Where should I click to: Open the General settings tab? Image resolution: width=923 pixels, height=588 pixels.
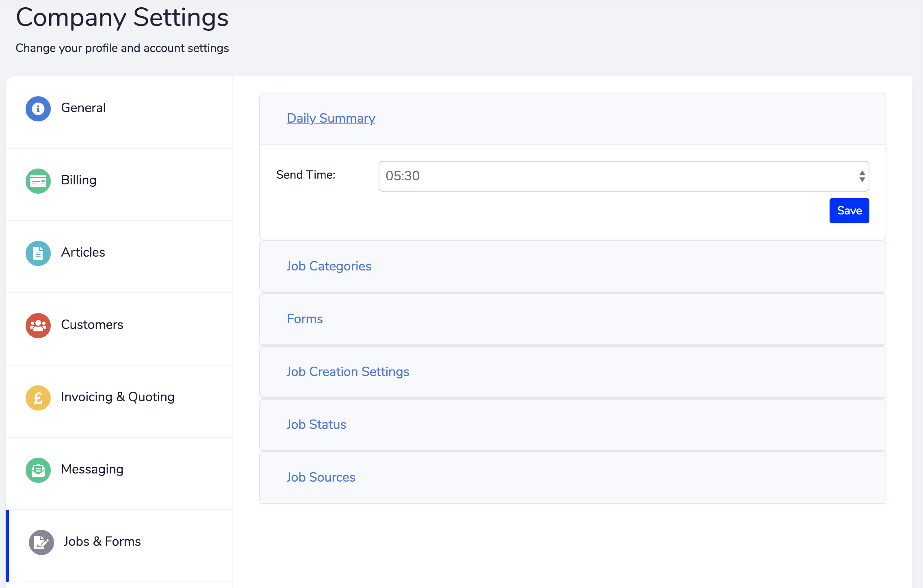click(119, 112)
